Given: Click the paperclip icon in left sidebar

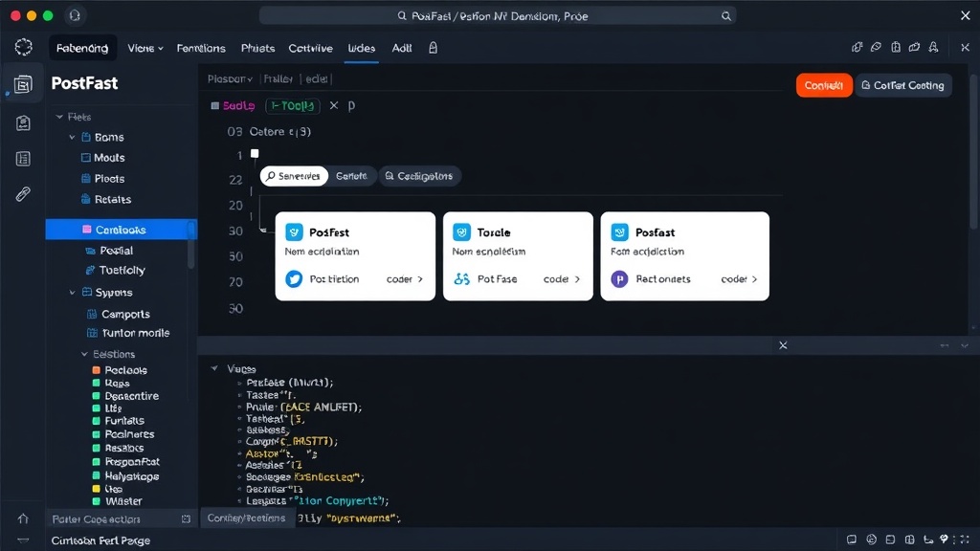Looking at the screenshot, I should pos(23,194).
